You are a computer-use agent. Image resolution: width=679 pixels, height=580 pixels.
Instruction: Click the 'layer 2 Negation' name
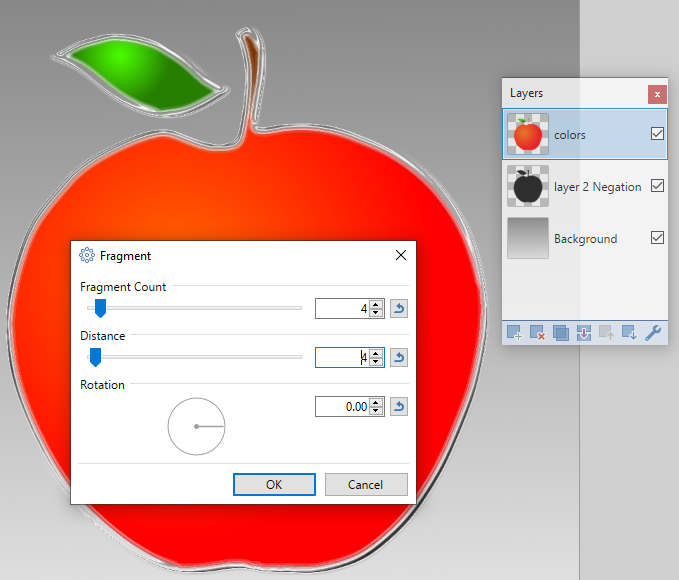coord(598,187)
